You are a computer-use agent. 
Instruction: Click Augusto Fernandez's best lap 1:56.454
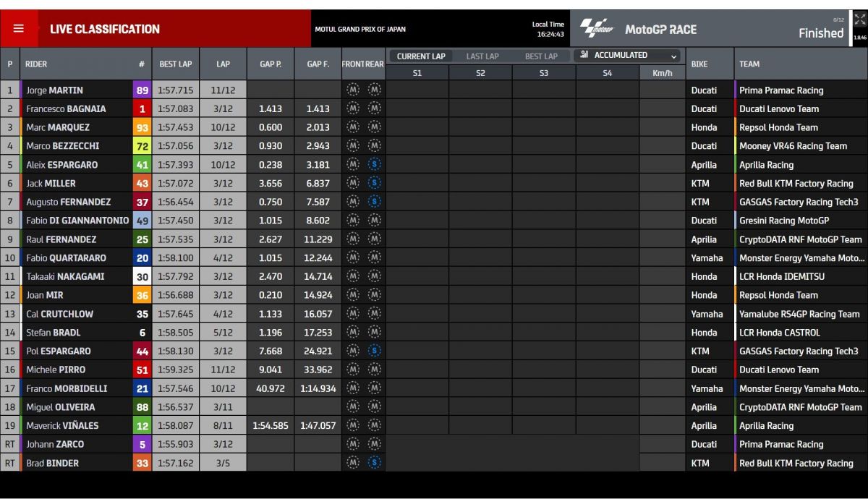pos(176,202)
